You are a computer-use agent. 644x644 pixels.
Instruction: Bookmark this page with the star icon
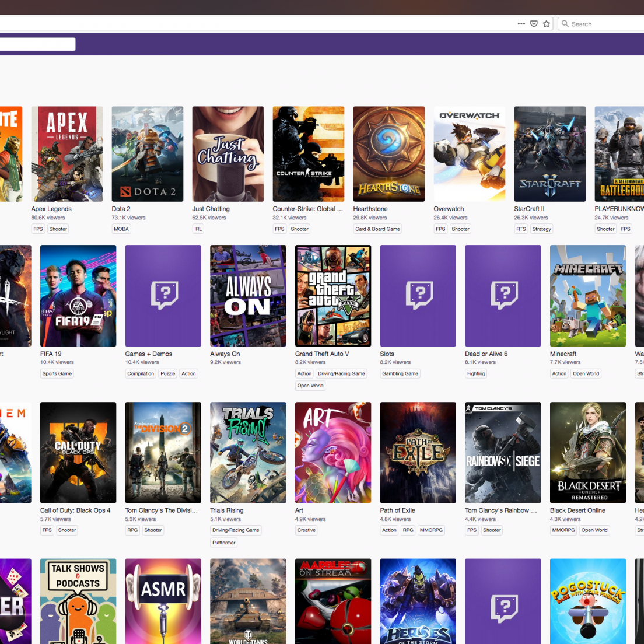tap(547, 24)
